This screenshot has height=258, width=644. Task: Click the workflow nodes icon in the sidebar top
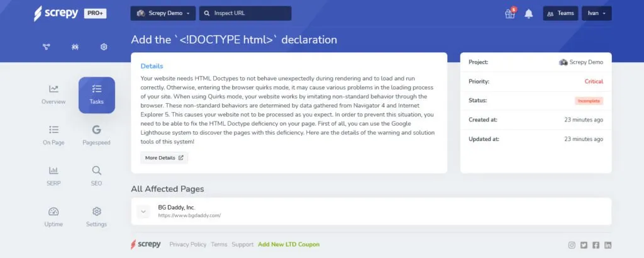(x=47, y=47)
